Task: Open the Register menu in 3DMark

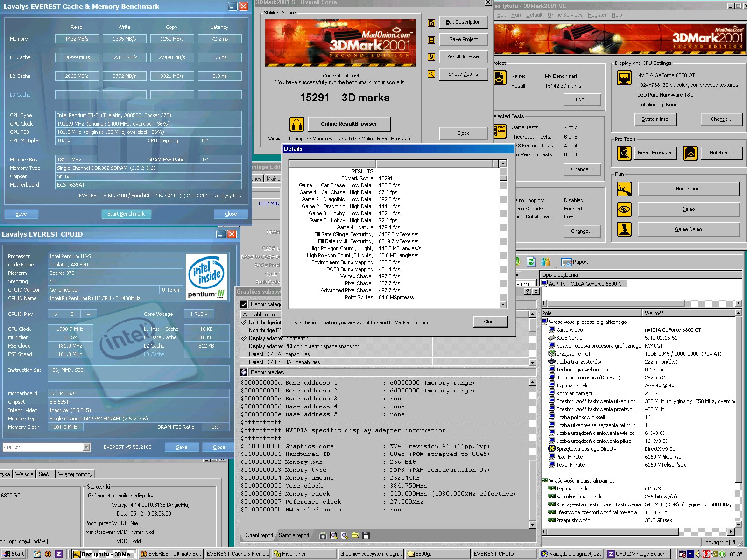Action: tap(597, 15)
